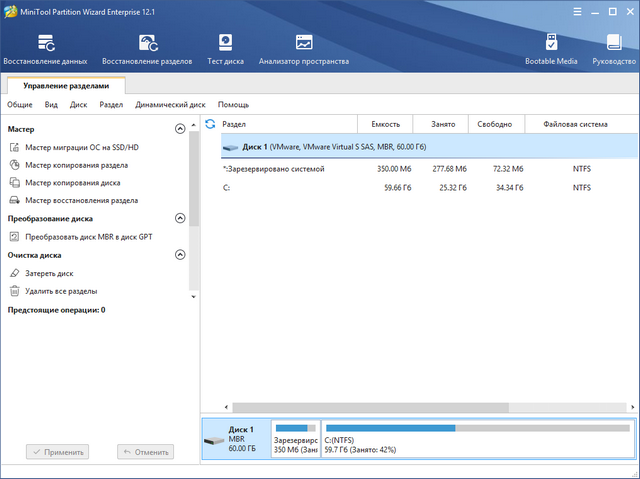Image resolution: width=640 pixels, height=479 pixels.
Task: Open Анализатор пространства
Action: (303, 49)
